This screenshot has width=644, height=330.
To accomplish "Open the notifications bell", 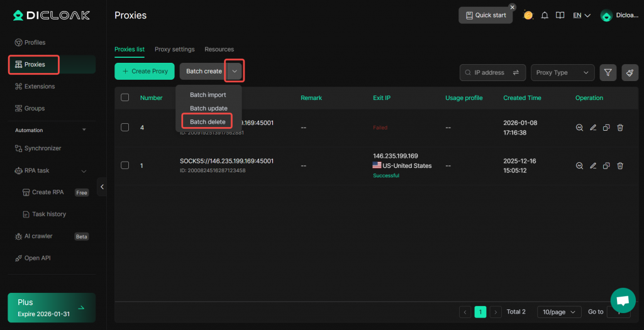I will click(x=545, y=15).
